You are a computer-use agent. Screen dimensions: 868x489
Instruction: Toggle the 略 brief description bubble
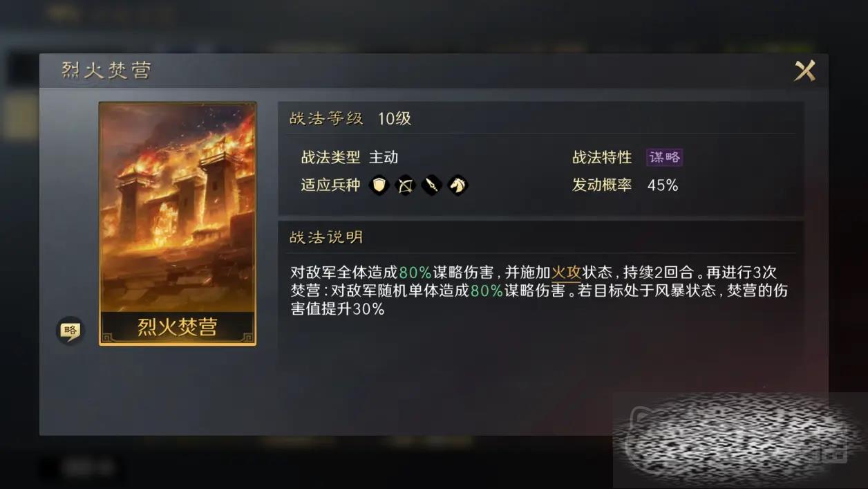tap(69, 331)
